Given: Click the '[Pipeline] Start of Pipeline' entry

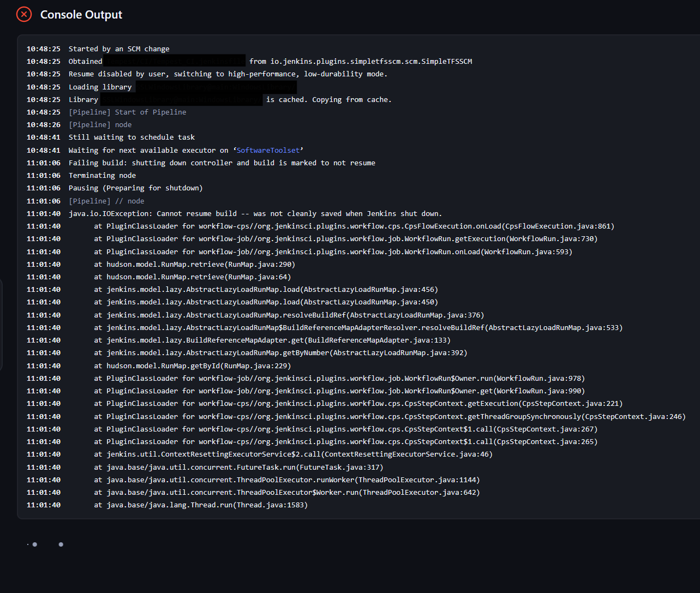Looking at the screenshot, I should point(127,112).
